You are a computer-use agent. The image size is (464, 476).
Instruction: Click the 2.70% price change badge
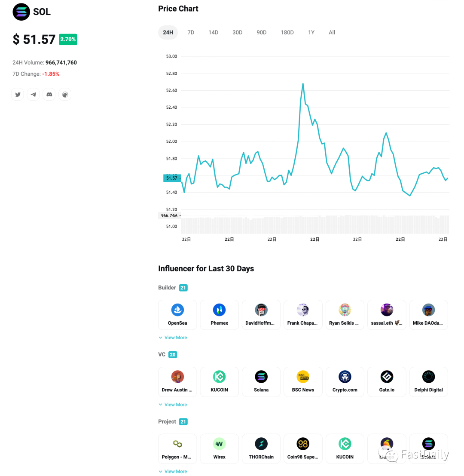(x=68, y=40)
